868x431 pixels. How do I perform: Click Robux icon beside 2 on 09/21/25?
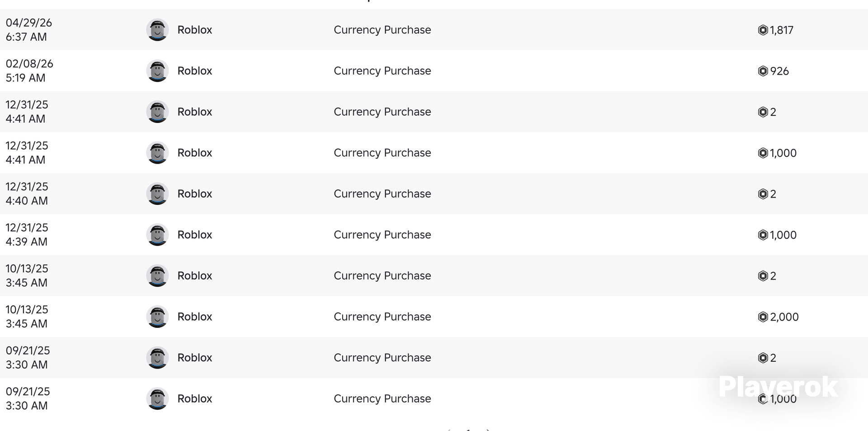pos(763,358)
